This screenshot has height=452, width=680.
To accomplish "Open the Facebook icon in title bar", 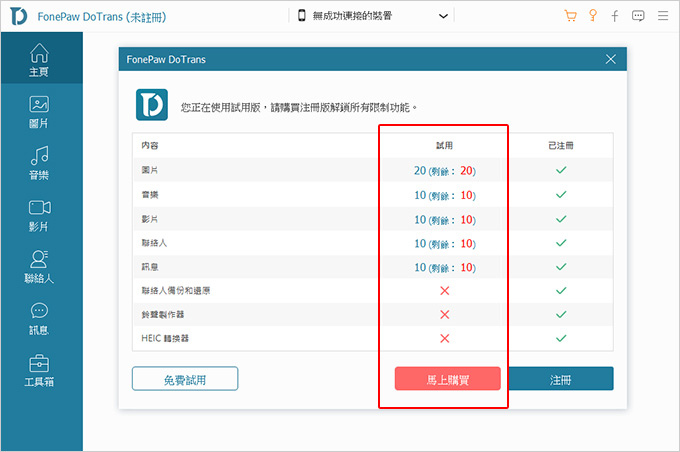I will (x=615, y=16).
